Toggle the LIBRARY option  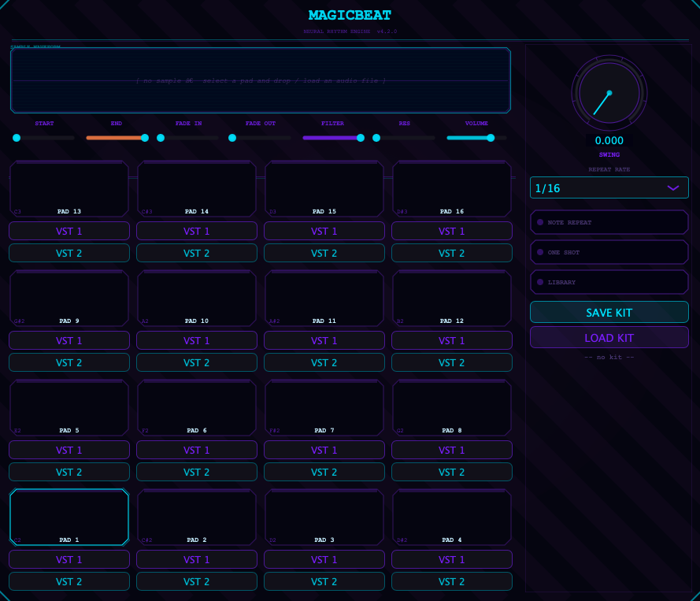click(x=609, y=282)
